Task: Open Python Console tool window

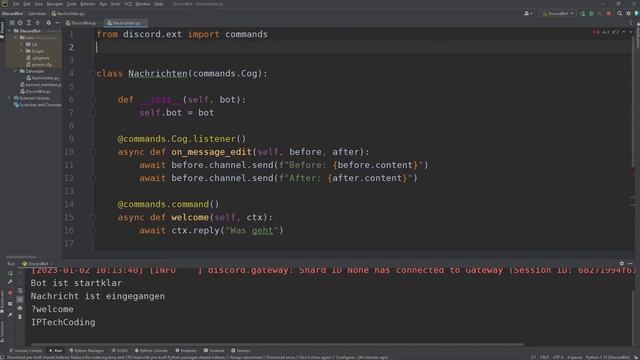Action: [151, 351]
